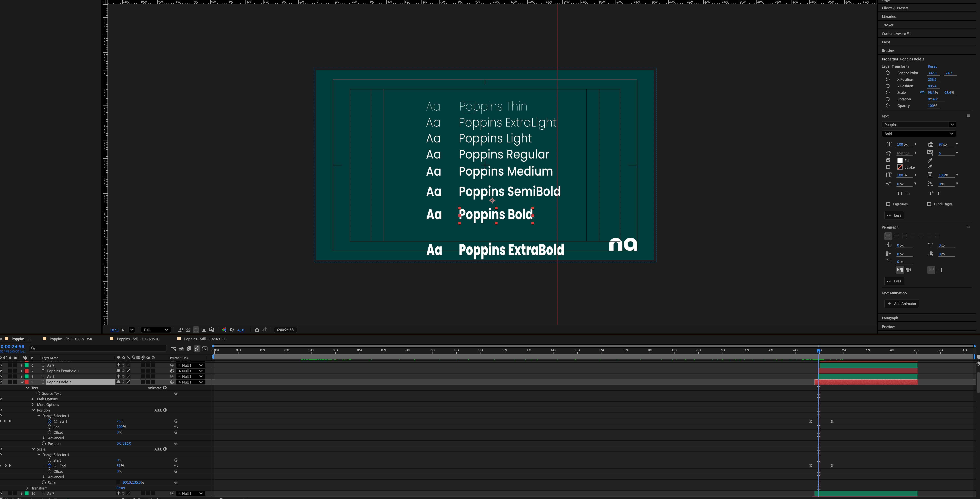Toggle mask and shape path visibility
The height and width of the screenshot is (499, 980).
196,330
